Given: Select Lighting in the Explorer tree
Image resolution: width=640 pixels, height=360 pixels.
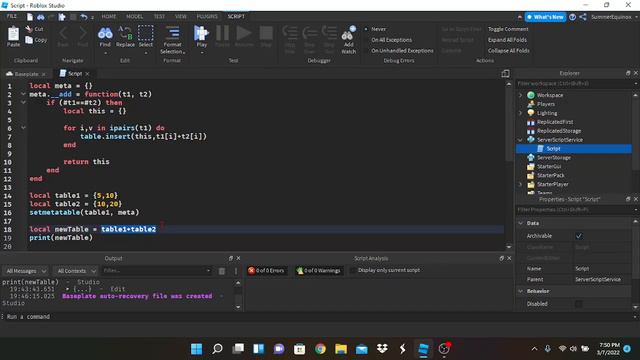Looking at the screenshot, I should click(x=547, y=113).
